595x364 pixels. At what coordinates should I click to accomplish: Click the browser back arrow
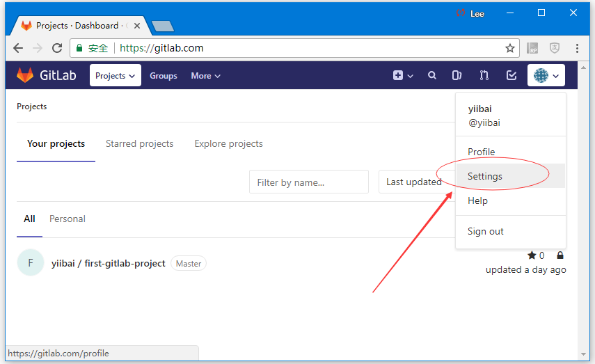[18, 48]
